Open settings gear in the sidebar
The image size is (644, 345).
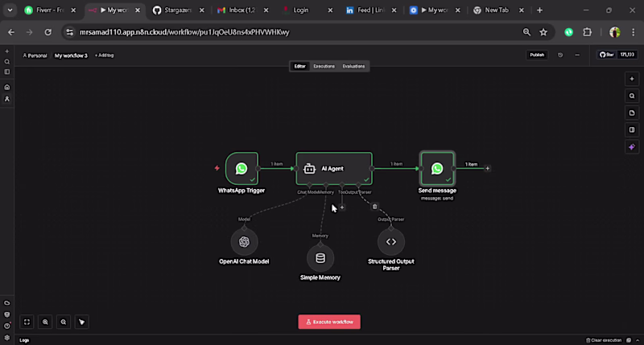(x=7, y=337)
